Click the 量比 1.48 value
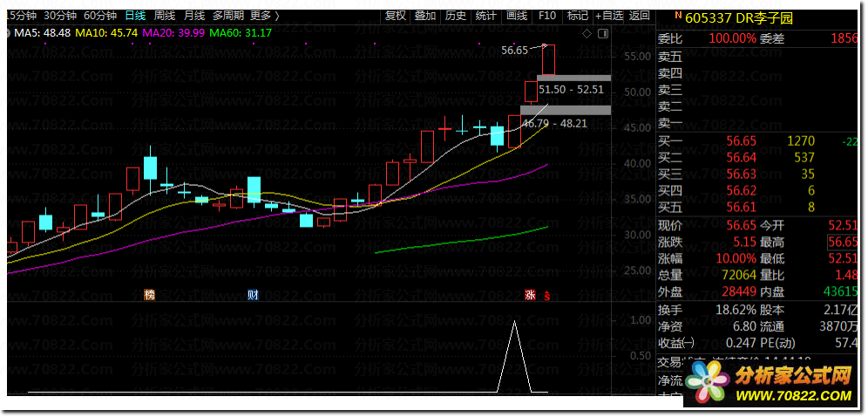 pos(847,275)
